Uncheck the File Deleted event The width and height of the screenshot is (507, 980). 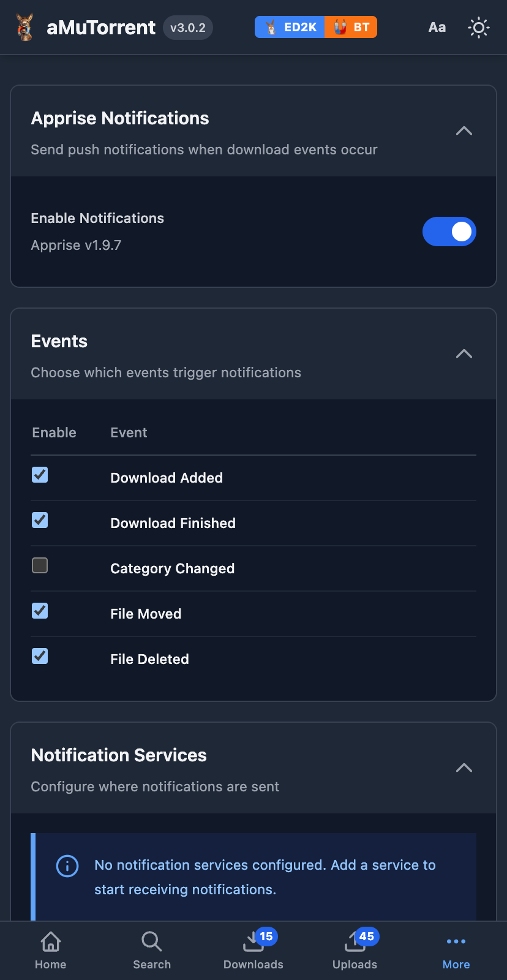click(40, 656)
